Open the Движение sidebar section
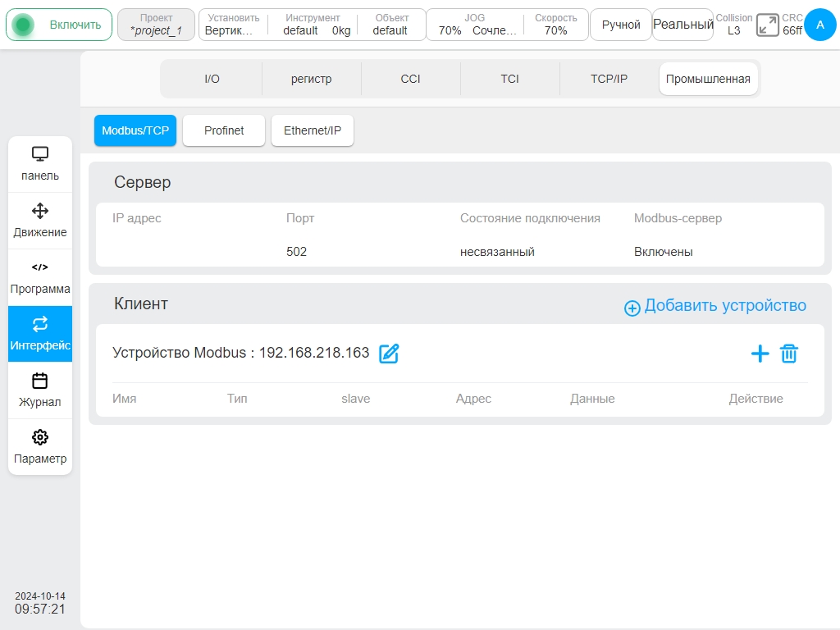 [x=40, y=221]
